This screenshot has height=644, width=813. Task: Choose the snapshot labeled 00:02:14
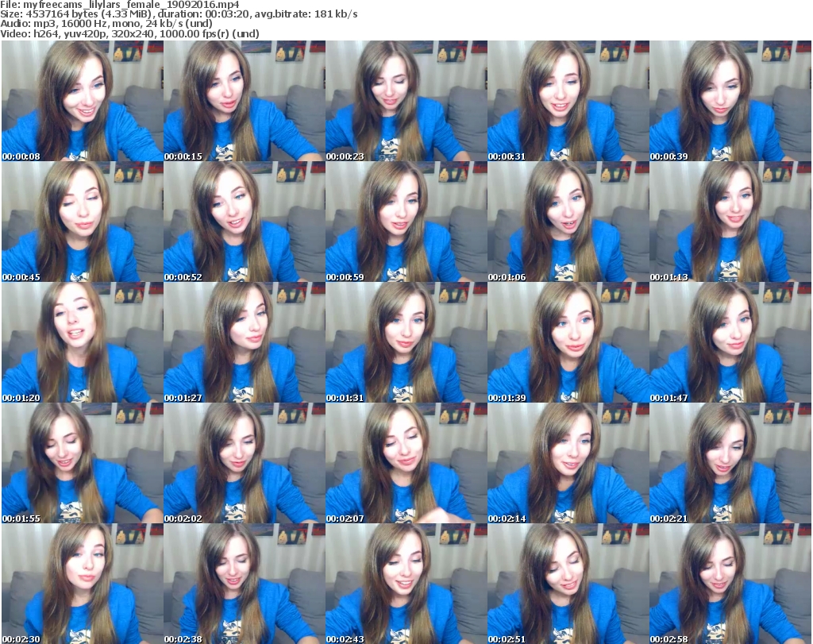click(568, 463)
